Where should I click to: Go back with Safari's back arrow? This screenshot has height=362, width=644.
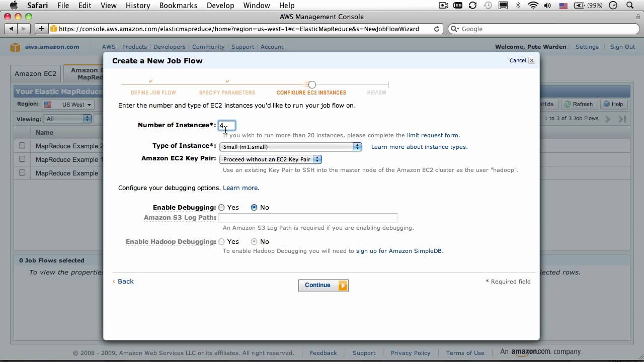[12, 29]
